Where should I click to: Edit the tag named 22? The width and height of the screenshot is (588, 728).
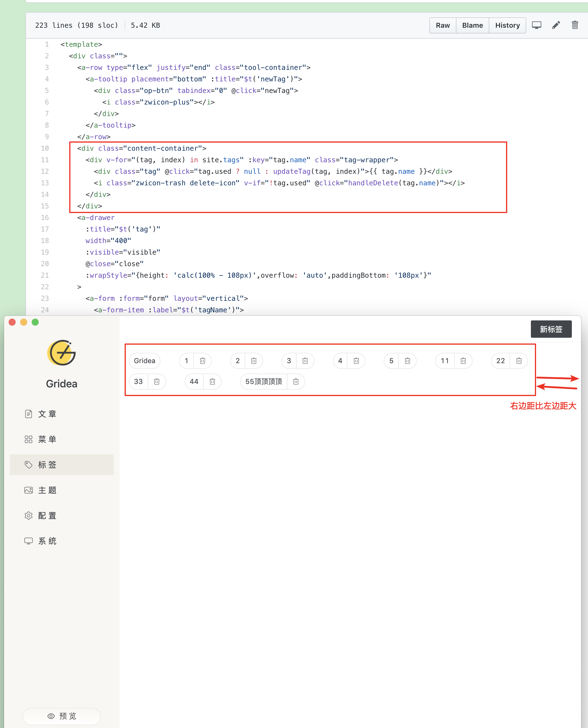click(x=500, y=361)
